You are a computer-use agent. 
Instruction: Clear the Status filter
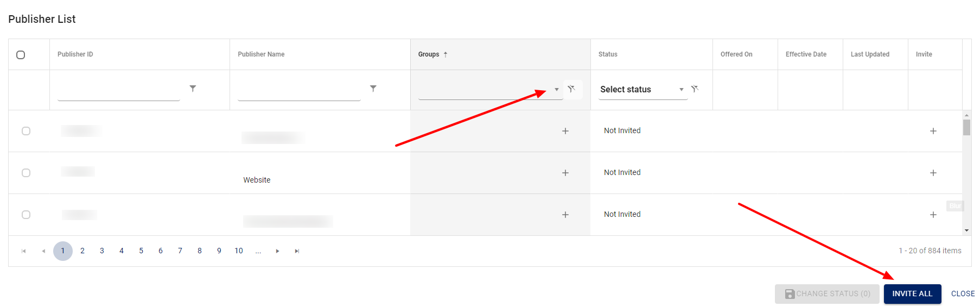pos(695,89)
